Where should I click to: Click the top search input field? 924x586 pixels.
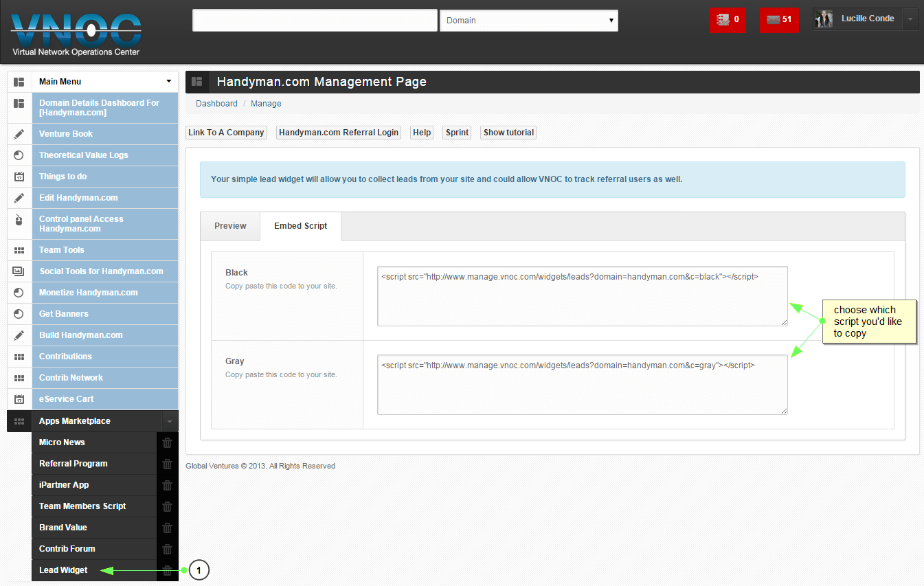(x=315, y=21)
